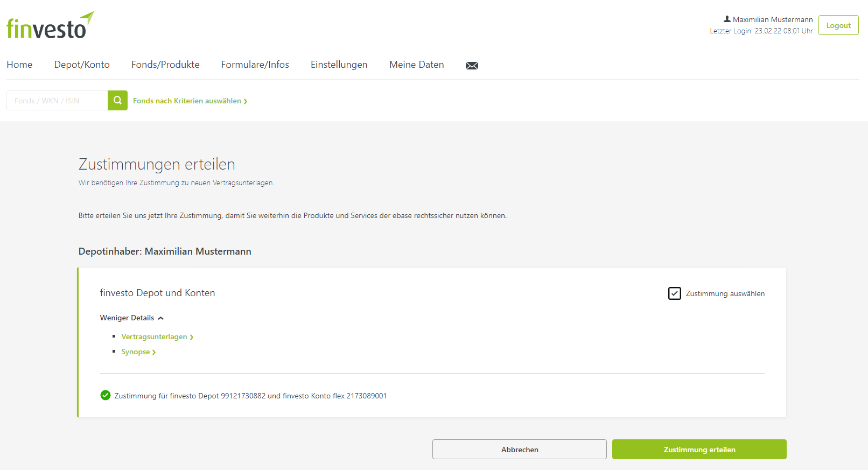This screenshot has width=868, height=470.
Task: Click the Zustimmungen erteilen heading
Action: tap(157, 164)
